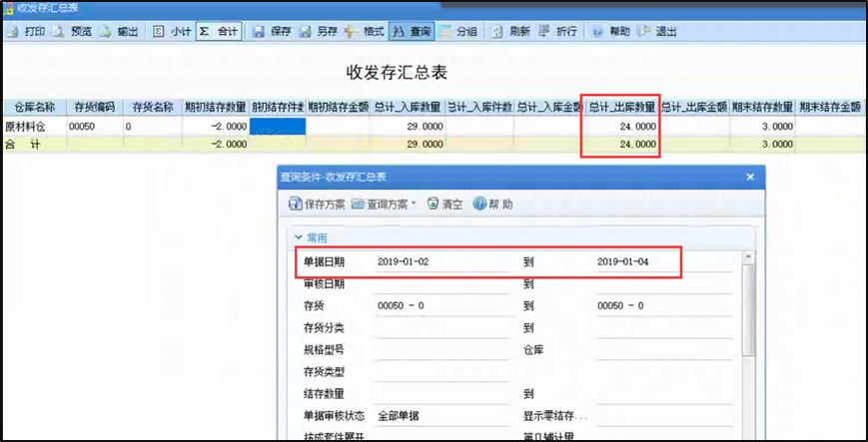Click 帮助 help in query dialog
The height and width of the screenshot is (442, 868).
click(492, 205)
